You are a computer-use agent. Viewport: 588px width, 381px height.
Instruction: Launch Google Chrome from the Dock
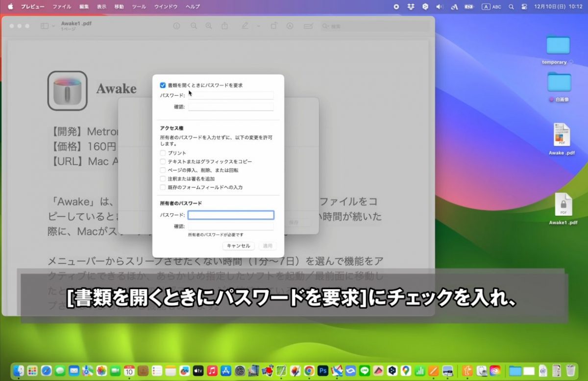coord(309,371)
